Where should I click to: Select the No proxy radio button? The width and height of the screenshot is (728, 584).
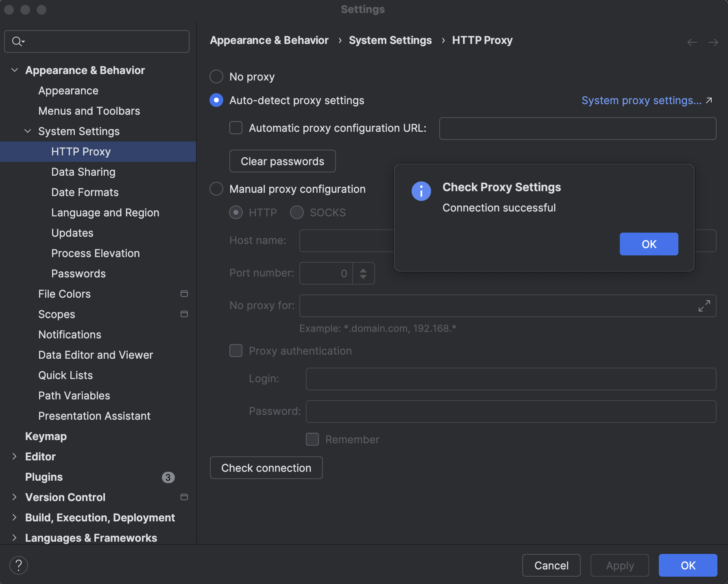pyautogui.click(x=216, y=76)
